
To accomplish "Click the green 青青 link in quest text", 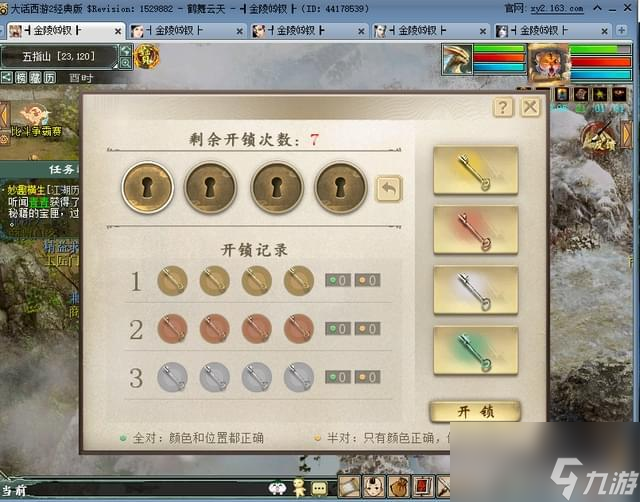I will [39, 202].
